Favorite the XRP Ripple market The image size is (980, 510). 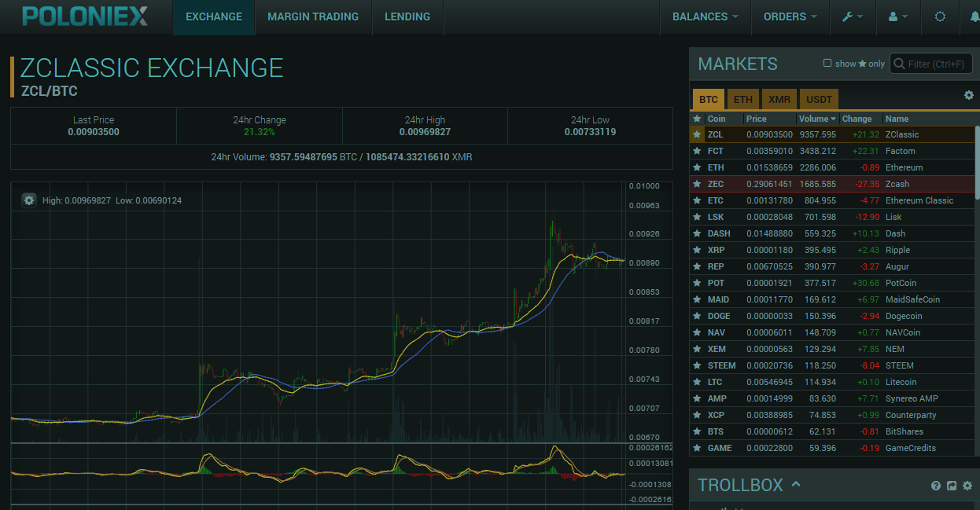696,250
